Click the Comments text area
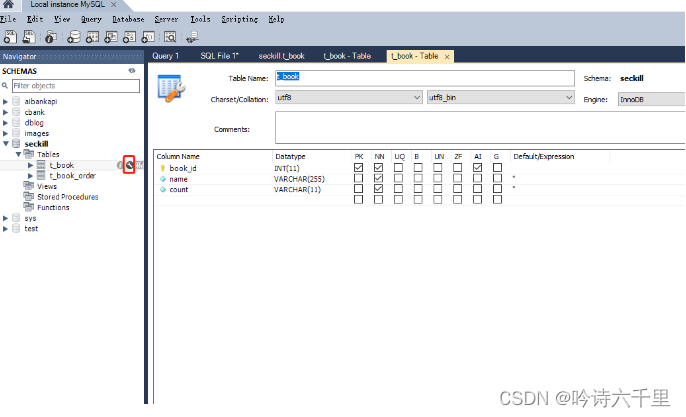The width and height of the screenshot is (686, 417). tap(480, 127)
